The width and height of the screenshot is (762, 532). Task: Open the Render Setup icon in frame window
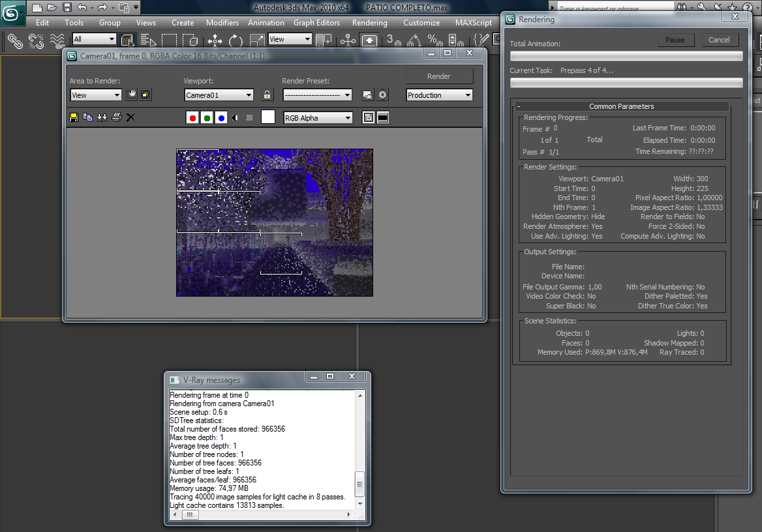(368, 95)
